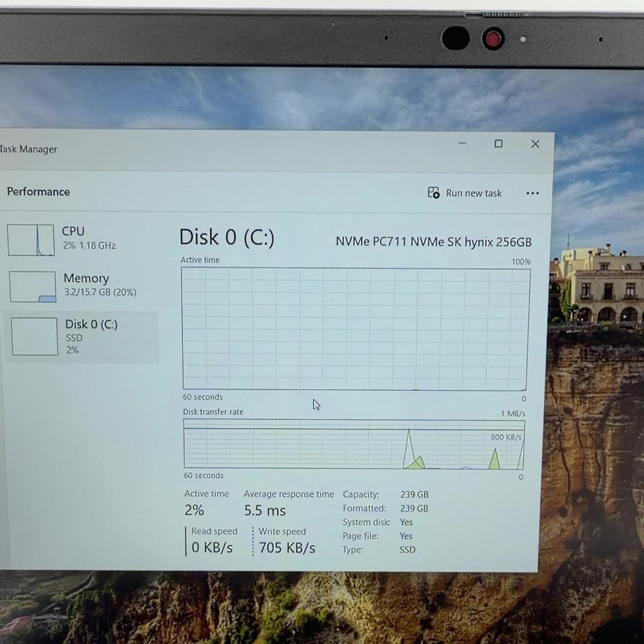Select the Disk 0 (C:) mini graph
The width and height of the screenshot is (644, 644).
point(34,336)
